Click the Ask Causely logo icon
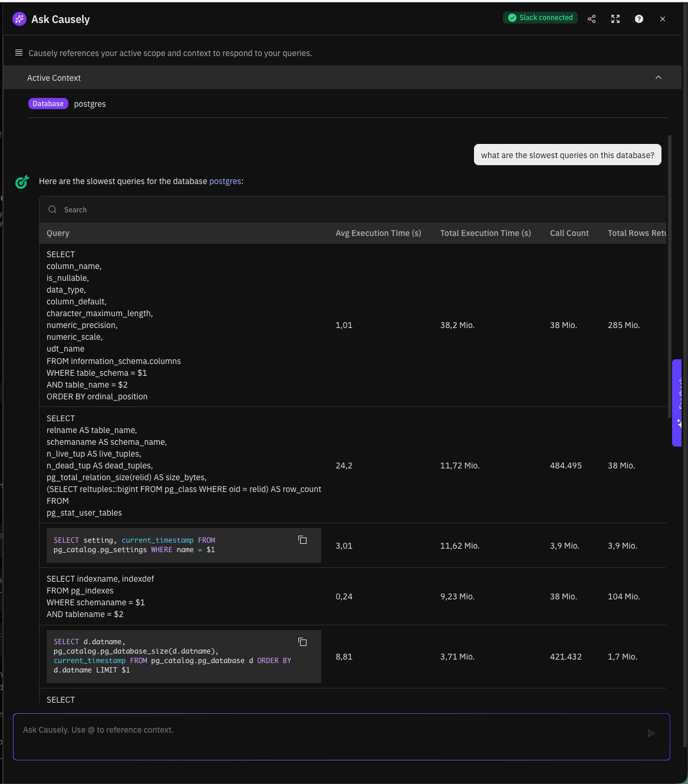The image size is (688, 784). click(19, 19)
